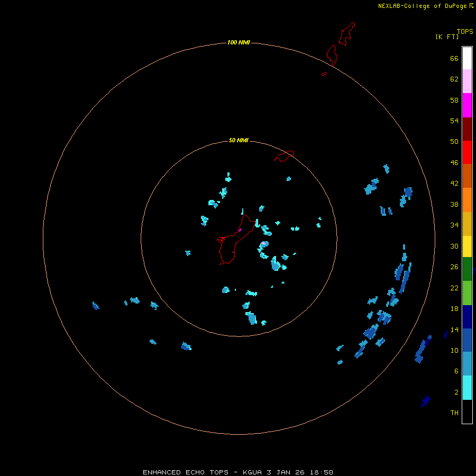Image resolution: width=476 pixels, height=476 pixels.
Task: Click the dark navy echo outside the ring, bottom right
Action: [426, 401]
